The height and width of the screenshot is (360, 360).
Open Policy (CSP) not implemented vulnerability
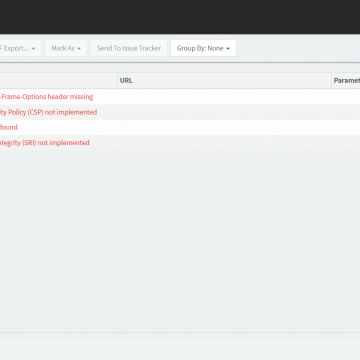coord(48,112)
